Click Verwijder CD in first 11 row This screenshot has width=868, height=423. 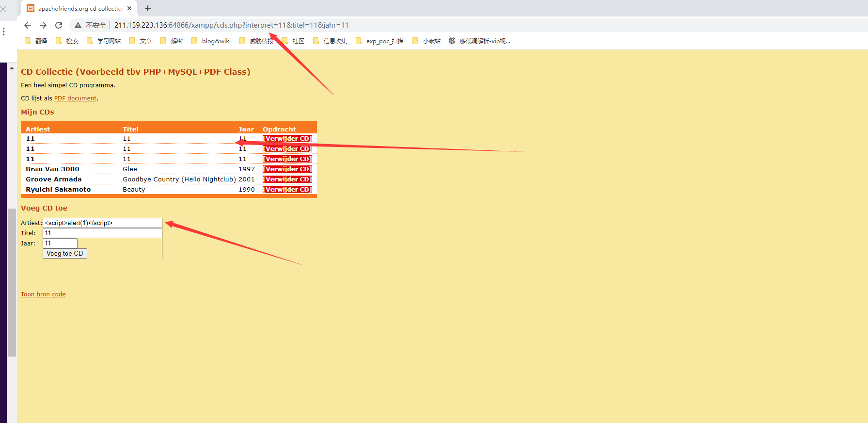tap(287, 139)
